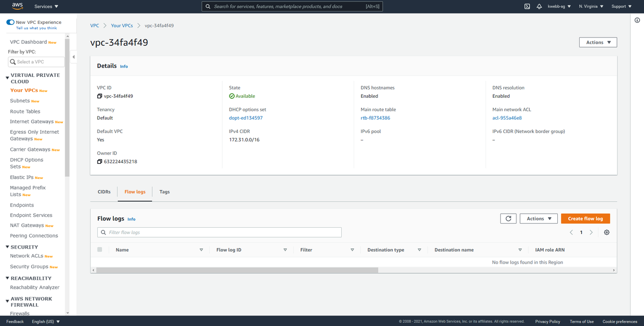644x326 pixels.
Task: Open Internet Gateways in the sidebar
Action: click(32, 122)
